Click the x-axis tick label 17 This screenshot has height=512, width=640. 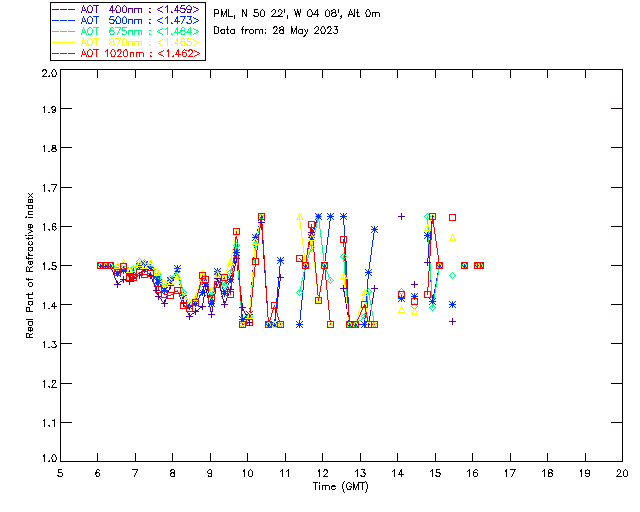510,473
